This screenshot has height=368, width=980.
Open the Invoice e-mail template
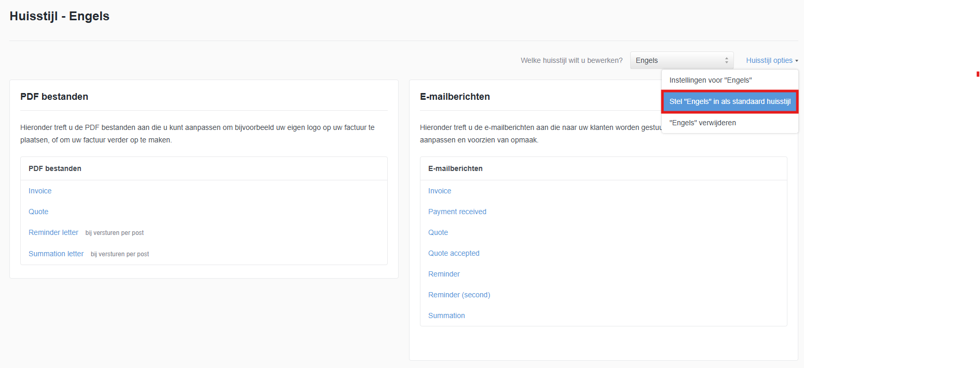440,191
